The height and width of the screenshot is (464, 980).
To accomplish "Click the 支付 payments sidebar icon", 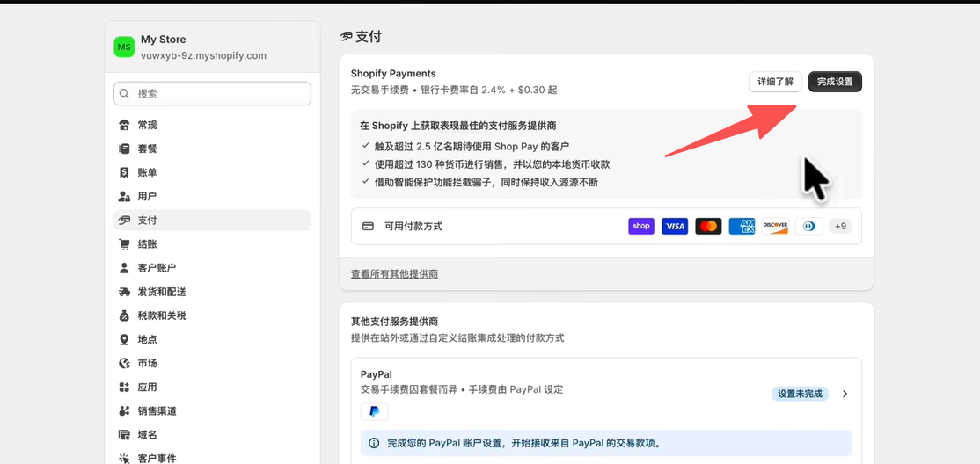I will click(124, 221).
